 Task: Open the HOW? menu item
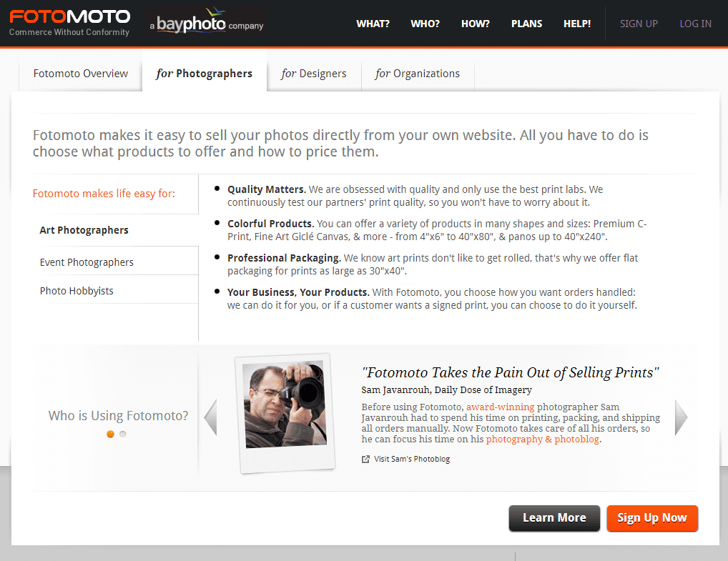pyautogui.click(x=476, y=24)
